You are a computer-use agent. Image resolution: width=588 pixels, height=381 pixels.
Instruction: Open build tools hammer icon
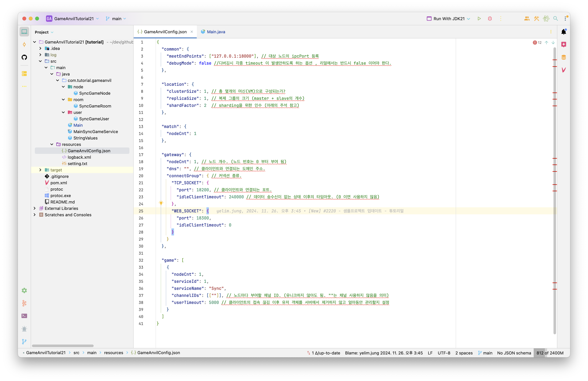click(x=536, y=19)
